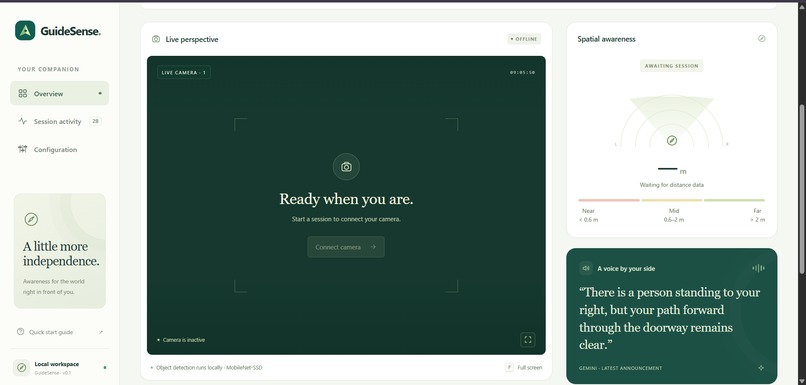Click the 'A little more independence.' card

tap(60, 251)
